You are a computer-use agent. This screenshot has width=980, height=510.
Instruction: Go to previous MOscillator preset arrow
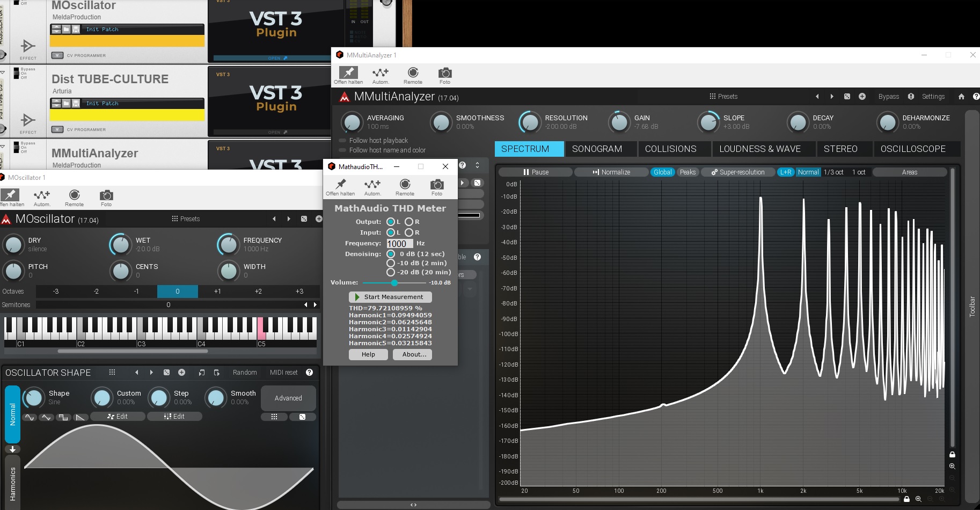click(274, 219)
